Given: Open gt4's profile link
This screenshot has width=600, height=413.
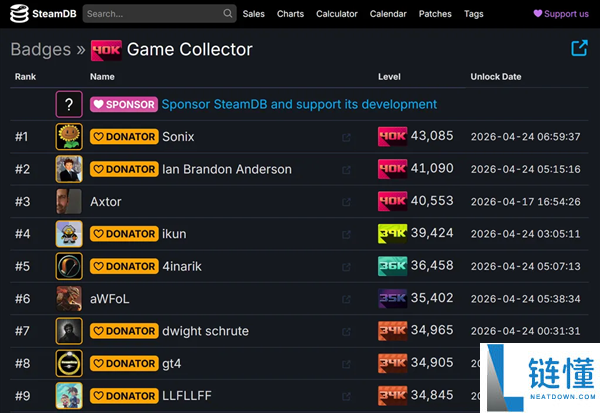Looking at the screenshot, I should (x=171, y=364).
